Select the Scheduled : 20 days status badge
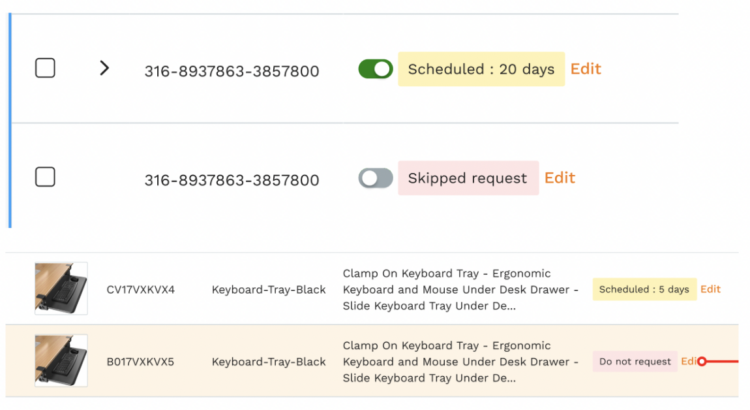 point(481,69)
